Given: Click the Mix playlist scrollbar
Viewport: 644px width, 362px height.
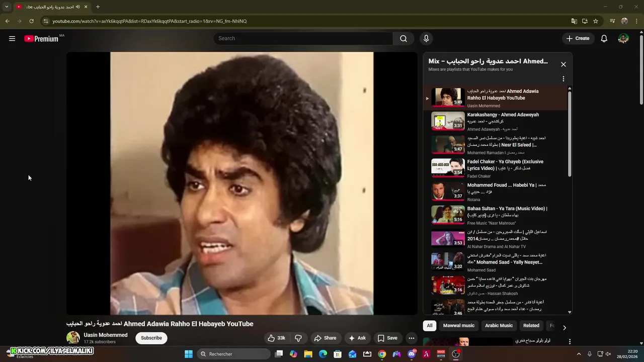Looking at the screenshot, I should point(570,133).
